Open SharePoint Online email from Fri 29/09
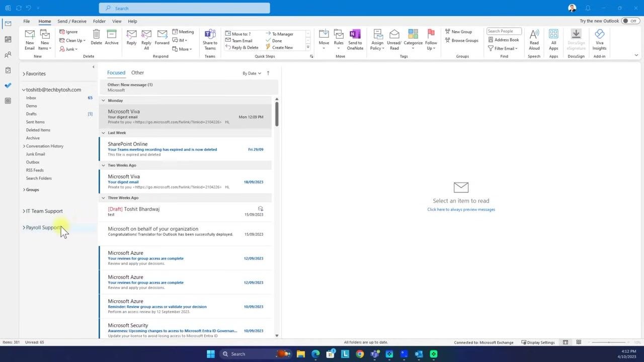This screenshot has height=362, width=644. 185,149
